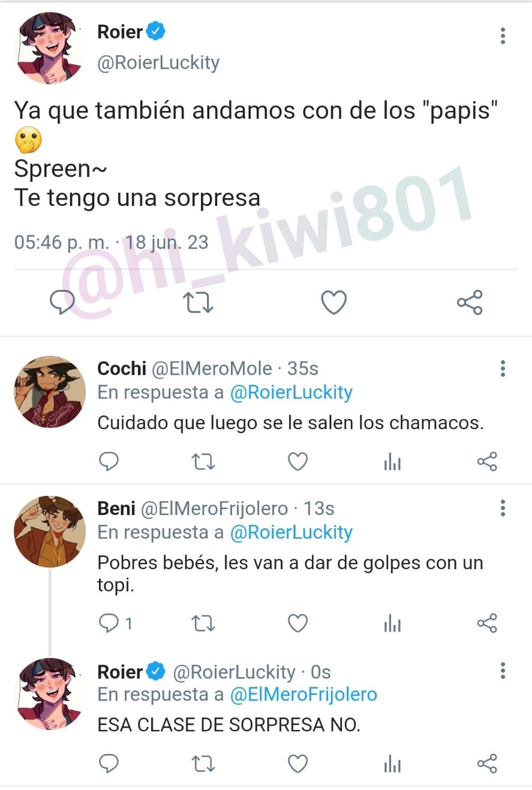
Task: Open Beni's profile avatar
Action: point(50,531)
